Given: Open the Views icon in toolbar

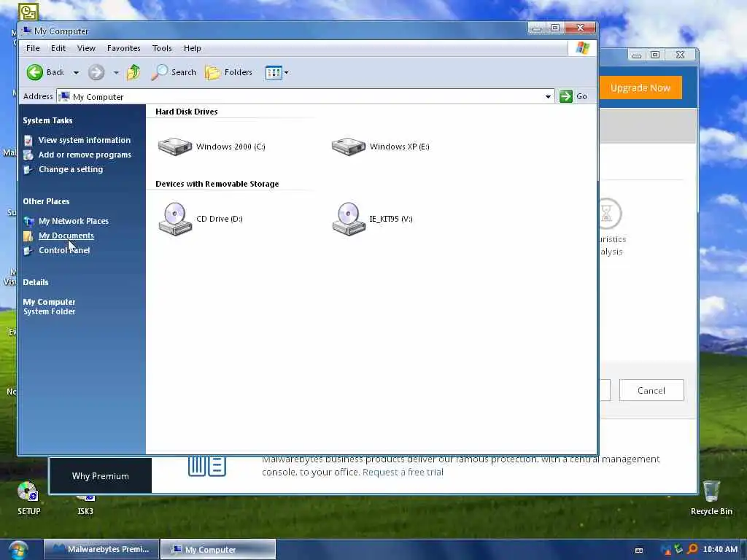Looking at the screenshot, I should [274, 72].
